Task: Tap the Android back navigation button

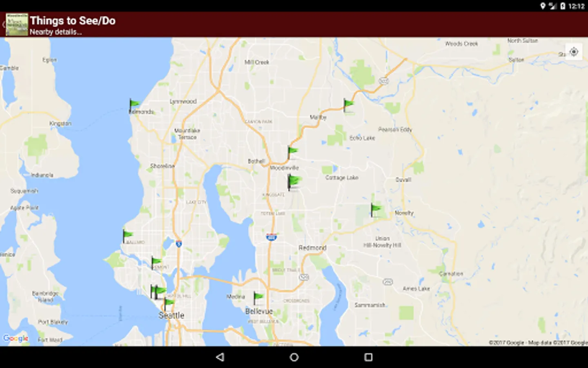Action: click(x=220, y=357)
